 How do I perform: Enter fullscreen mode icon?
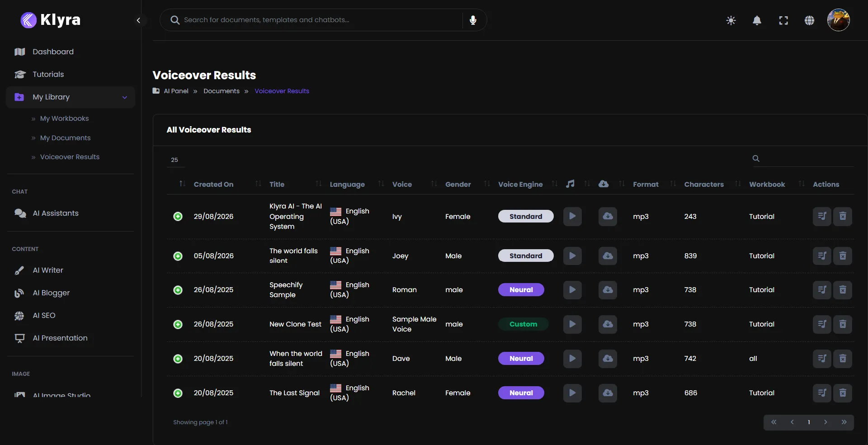(783, 20)
